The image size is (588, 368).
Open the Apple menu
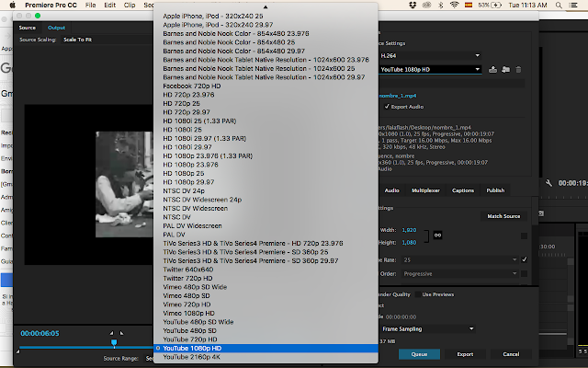[x=12, y=5]
